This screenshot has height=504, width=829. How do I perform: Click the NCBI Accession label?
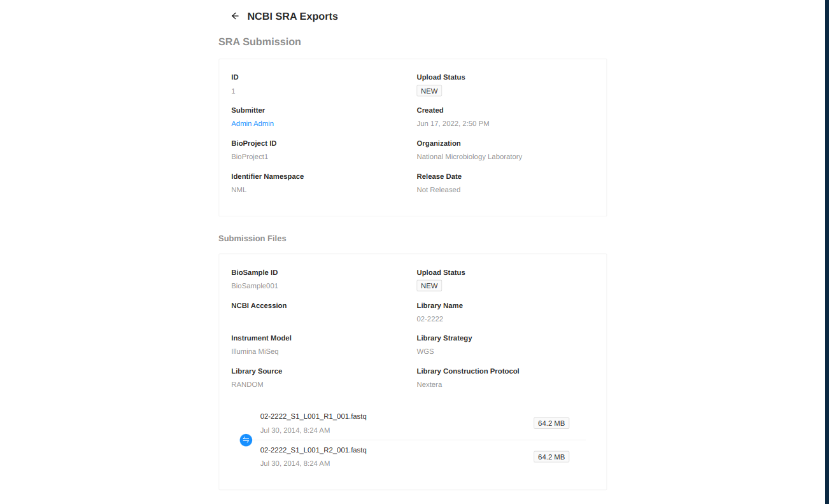pos(259,305)
